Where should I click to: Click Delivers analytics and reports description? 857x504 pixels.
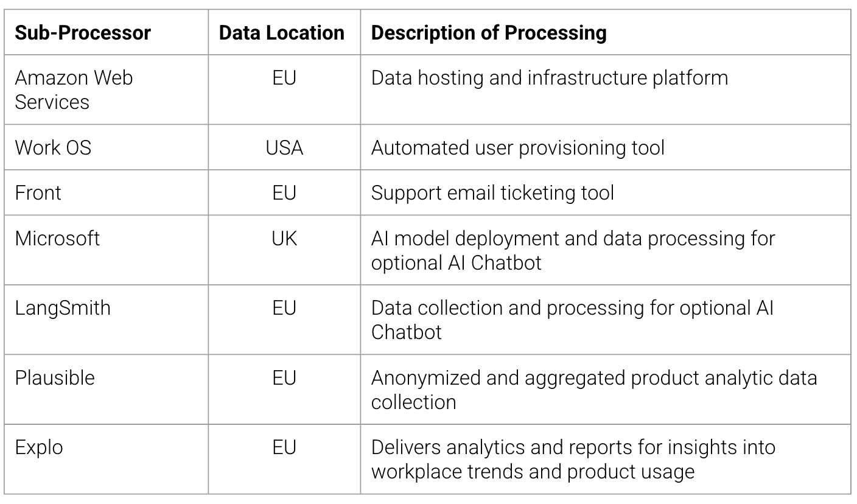tap(573, 460)
